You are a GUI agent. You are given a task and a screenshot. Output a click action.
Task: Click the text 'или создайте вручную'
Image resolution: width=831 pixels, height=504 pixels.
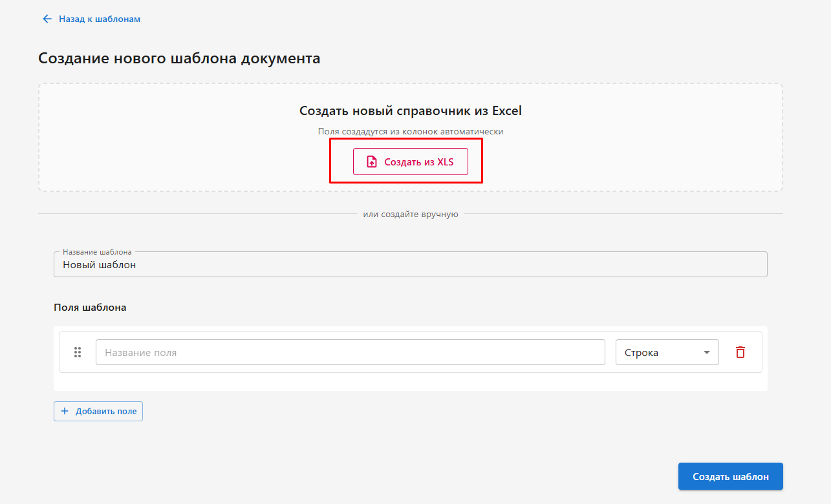coord(411,214)
